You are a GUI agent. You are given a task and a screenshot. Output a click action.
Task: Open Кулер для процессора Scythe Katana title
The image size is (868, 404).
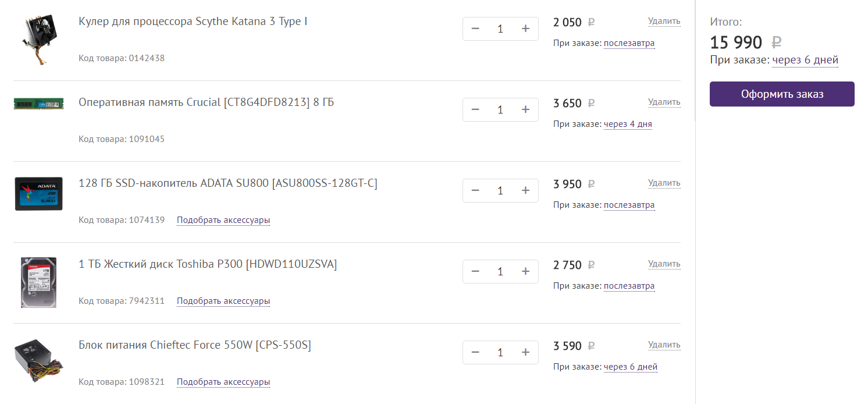[x=193, y=22]
